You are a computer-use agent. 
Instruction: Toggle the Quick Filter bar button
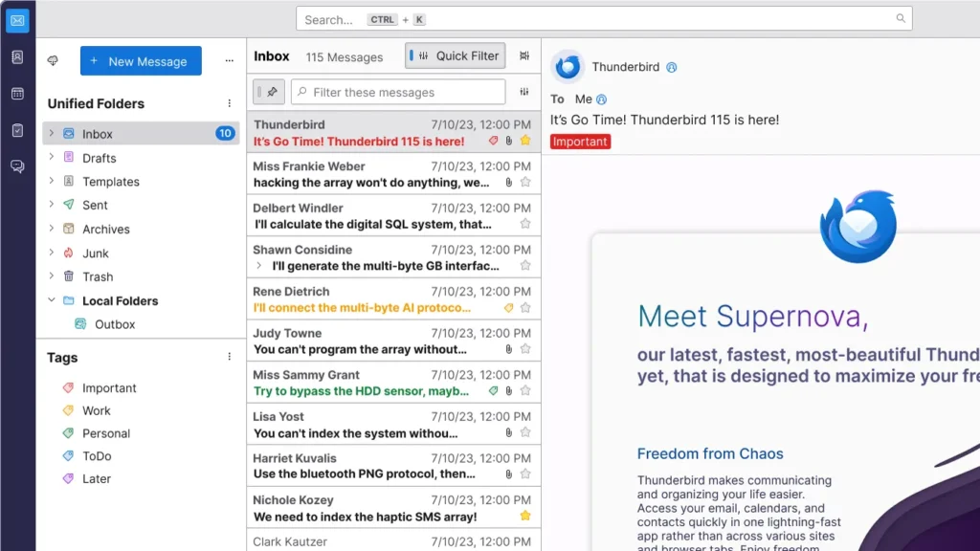(455, 56)
